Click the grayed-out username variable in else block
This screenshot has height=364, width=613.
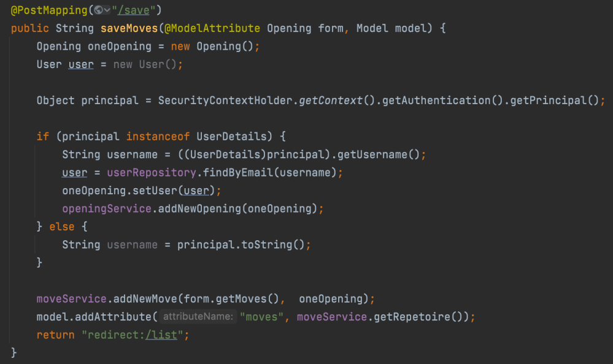(x=132, y=245)
